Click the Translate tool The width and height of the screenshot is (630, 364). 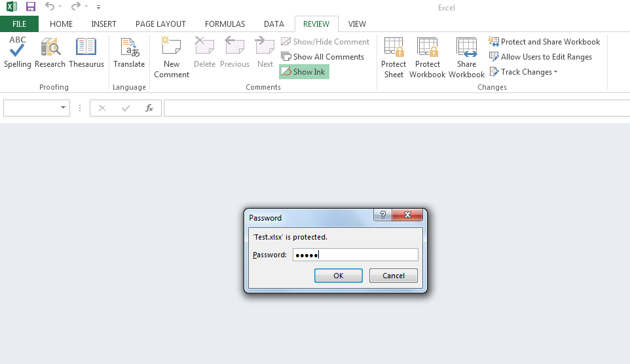(x=129, y=52)
